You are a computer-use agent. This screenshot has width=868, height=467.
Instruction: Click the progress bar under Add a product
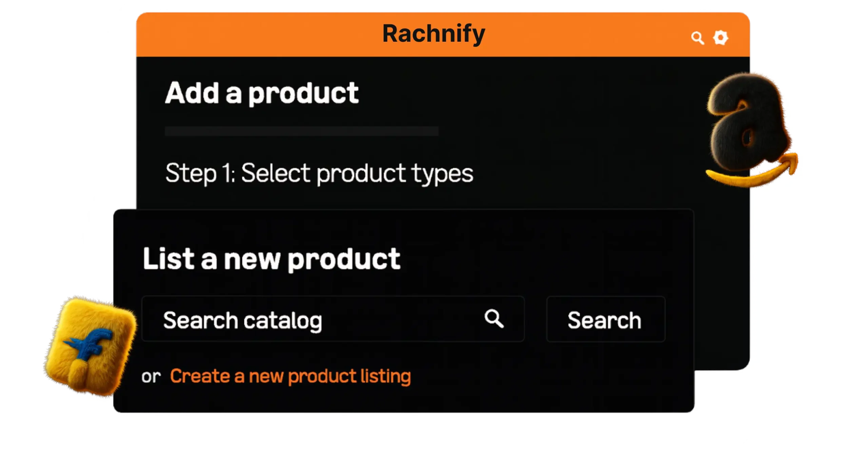[x=301, y=131]
